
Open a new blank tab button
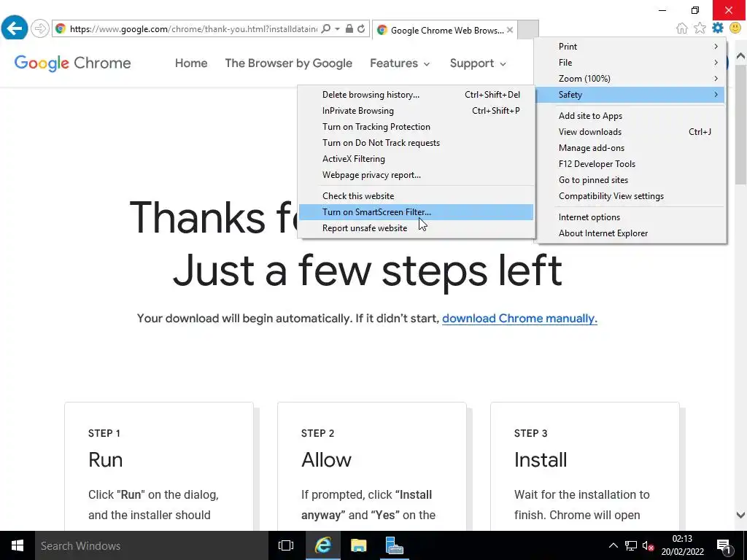tap(528, 29)
